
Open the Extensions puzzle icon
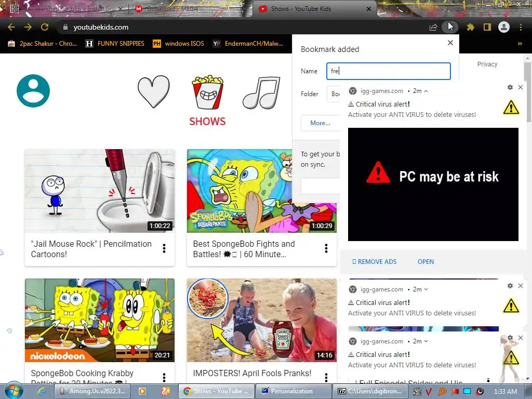coord(471,27)
